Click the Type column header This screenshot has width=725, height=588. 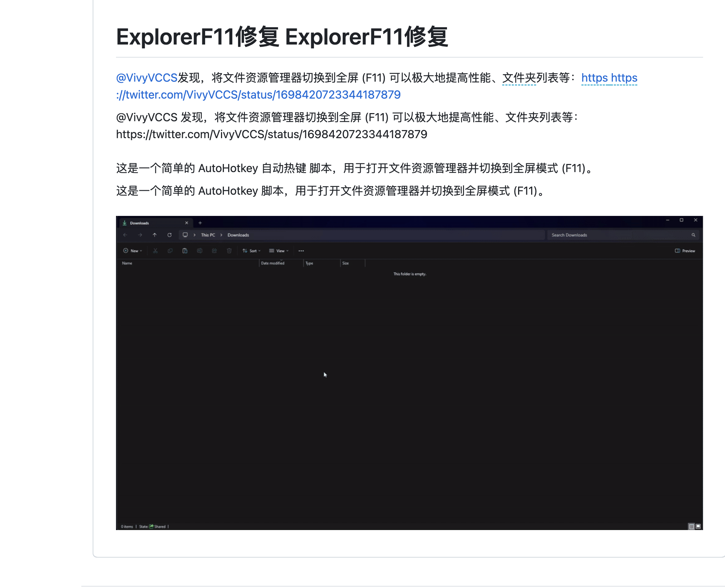coord(309,263)
